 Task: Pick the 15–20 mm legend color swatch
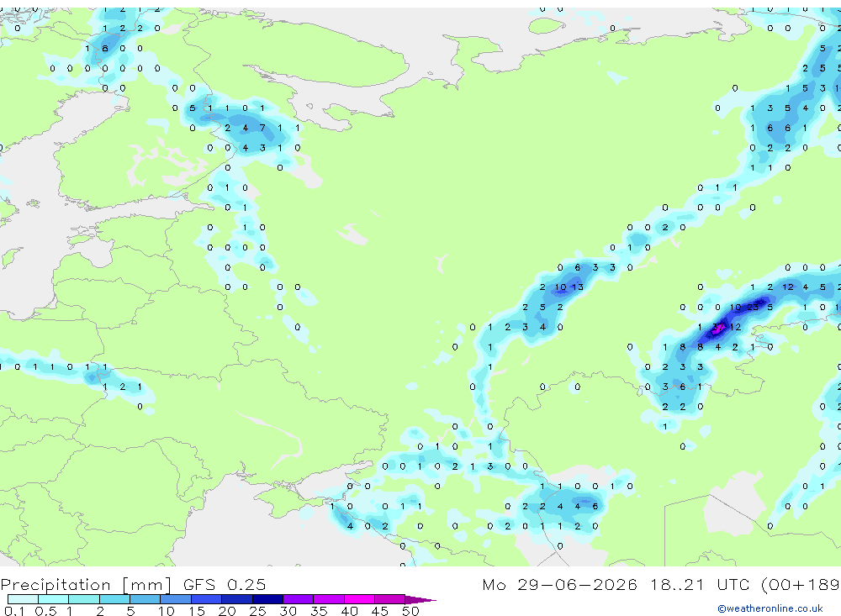click(x=206, y=599)
